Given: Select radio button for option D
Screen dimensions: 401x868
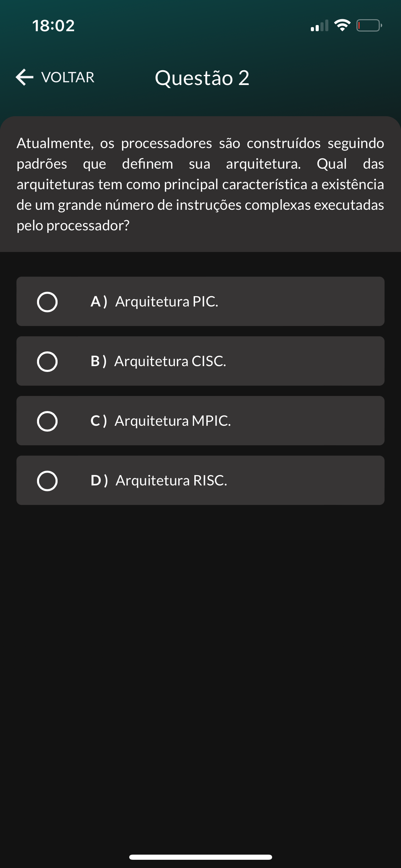Looking at the screenshot, I should point(47,481).
